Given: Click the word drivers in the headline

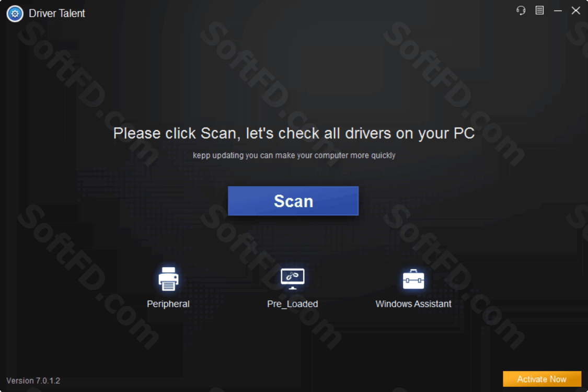Looking at the screenshot, I should 368,134.
